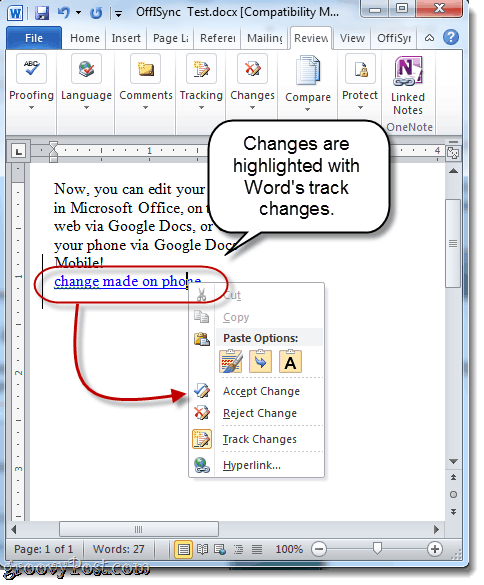Open Hyperlink... from context menu
The image size is (484, 585).
pyautogui.click(x=257, y=465)
